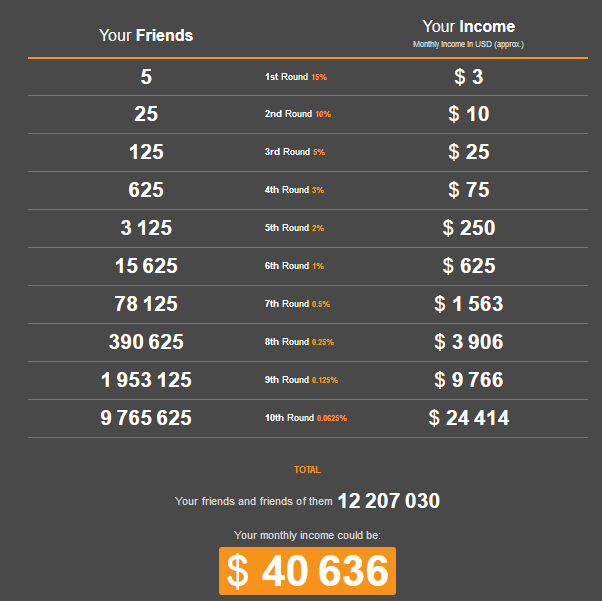Click the $ 24 414 income value
The width and height of the screenshot is (602, 601).
[468, 418]
